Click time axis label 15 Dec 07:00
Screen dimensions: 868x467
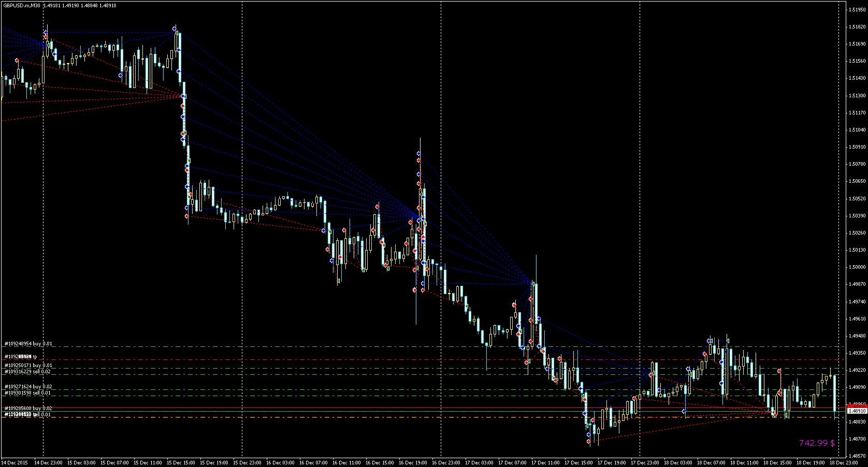click(114, 462)
